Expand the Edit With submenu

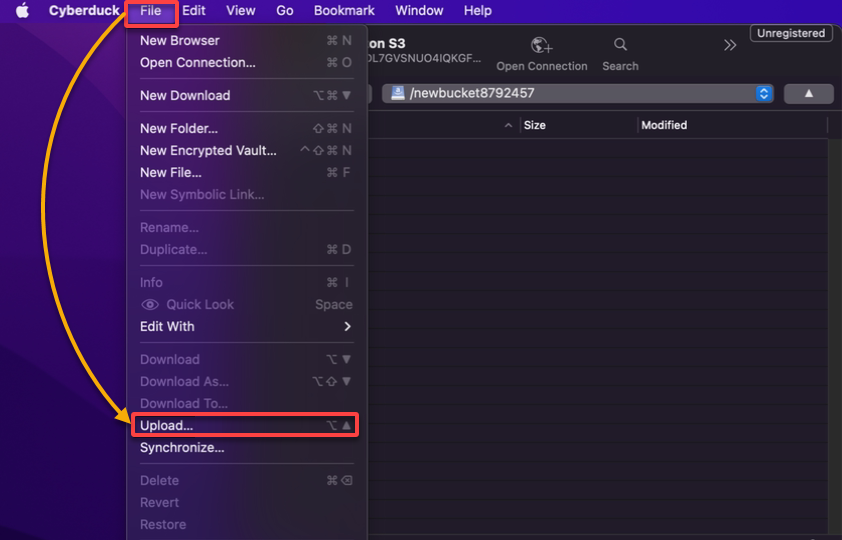coord(246,326)
